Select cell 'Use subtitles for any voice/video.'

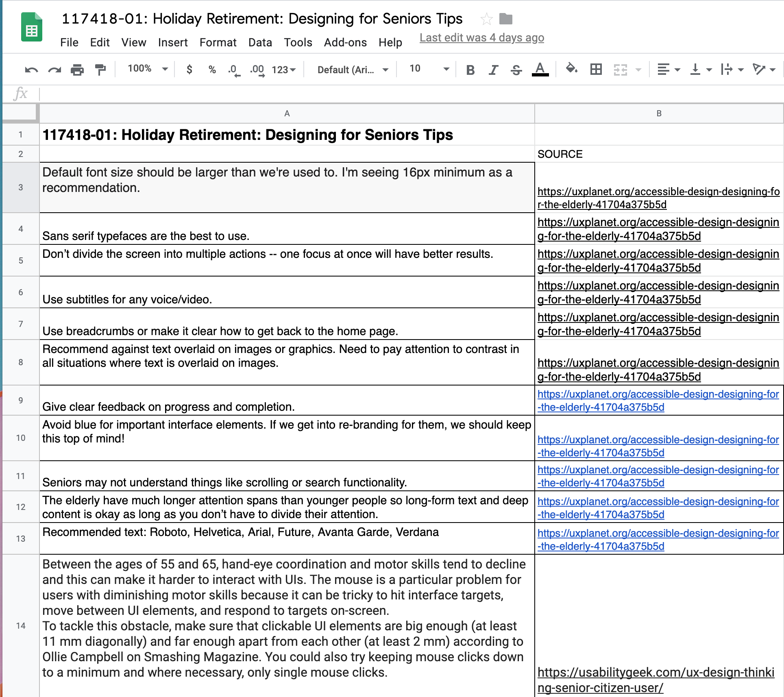coord(287,292)
